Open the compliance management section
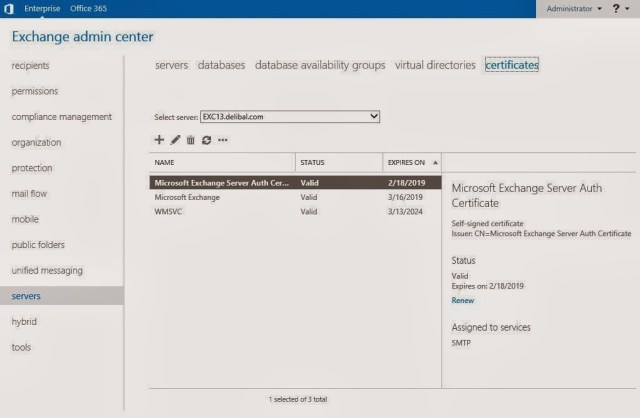The width and height of the screenshot is (640, 418). [x=61, y=117]
